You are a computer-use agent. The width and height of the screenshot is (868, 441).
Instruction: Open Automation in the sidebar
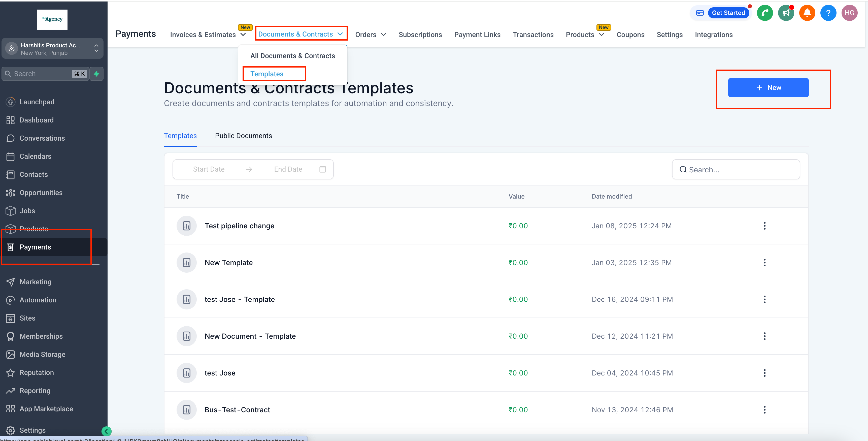point(38,300)
